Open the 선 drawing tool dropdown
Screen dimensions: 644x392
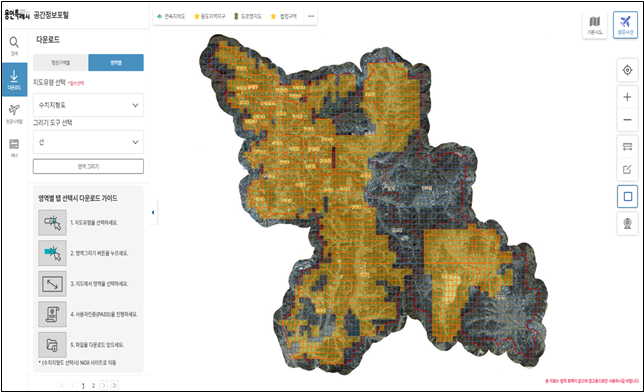click(x=88, y=142)
